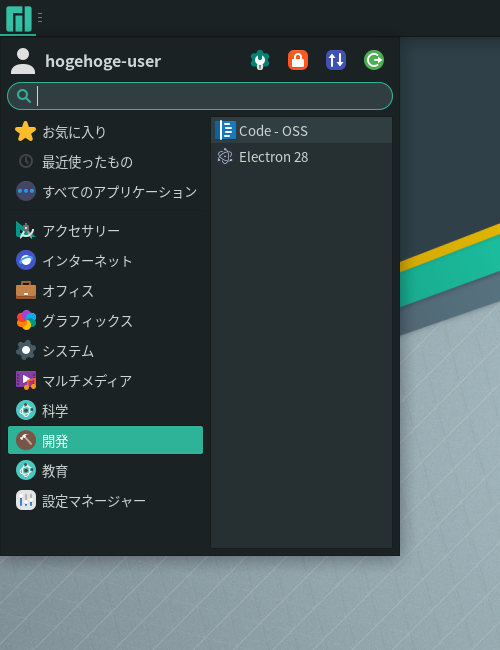Open the アクセサリー category
This screenshot has height=650, width=500.
tap(105, 230)
